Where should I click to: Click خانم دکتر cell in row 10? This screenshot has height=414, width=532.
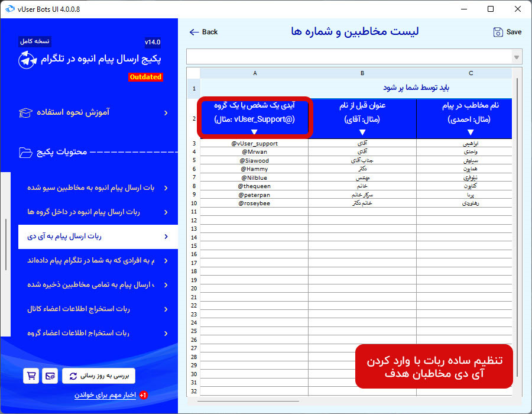point(362,203)
